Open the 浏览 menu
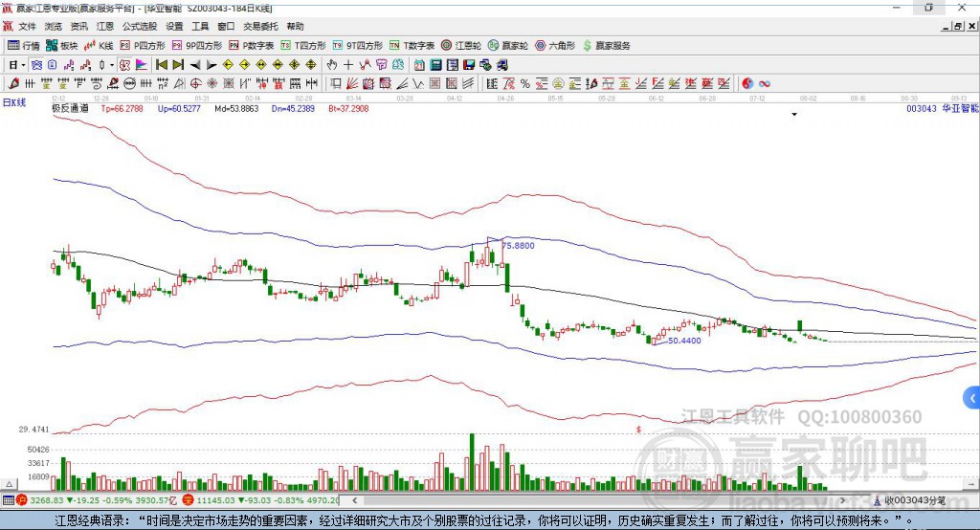980x530 pixels. [x=54, y=26]
